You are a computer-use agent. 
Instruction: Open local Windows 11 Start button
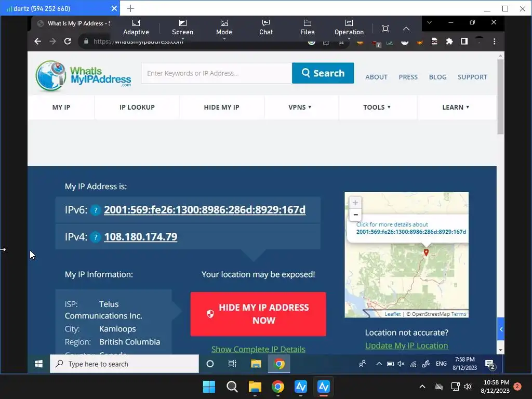209,387
